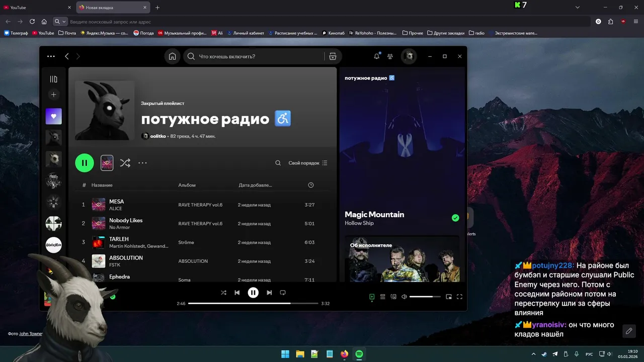Go back in Spotify navigation

66,56
